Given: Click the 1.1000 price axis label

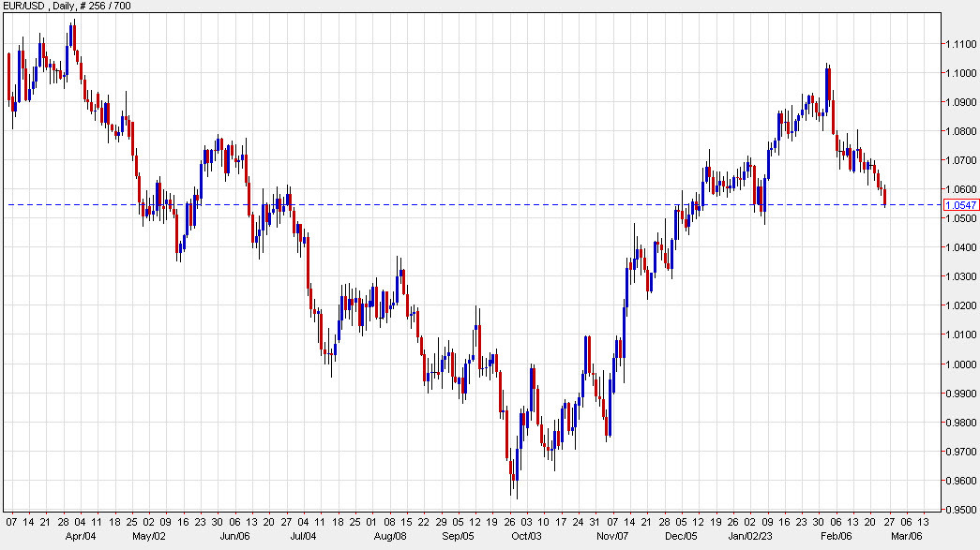Looking at the screenshot, I should (x=961, y=73).
